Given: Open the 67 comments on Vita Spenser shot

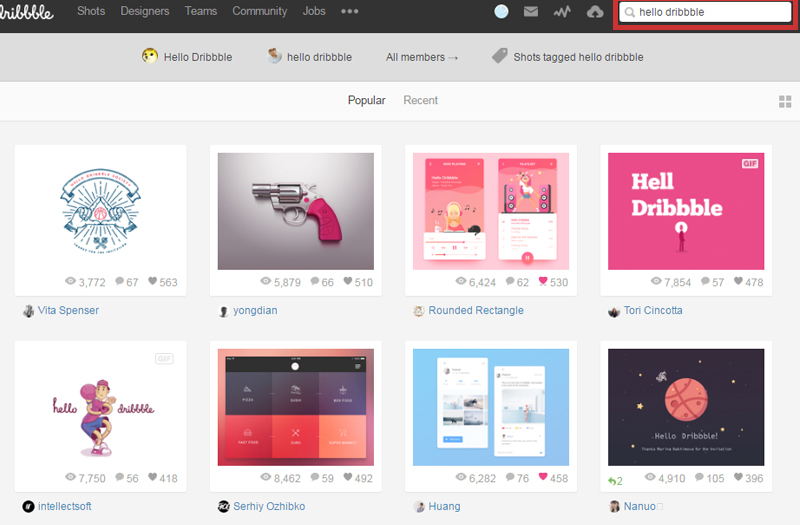Looking at the screenshot, I should point(127,282).
